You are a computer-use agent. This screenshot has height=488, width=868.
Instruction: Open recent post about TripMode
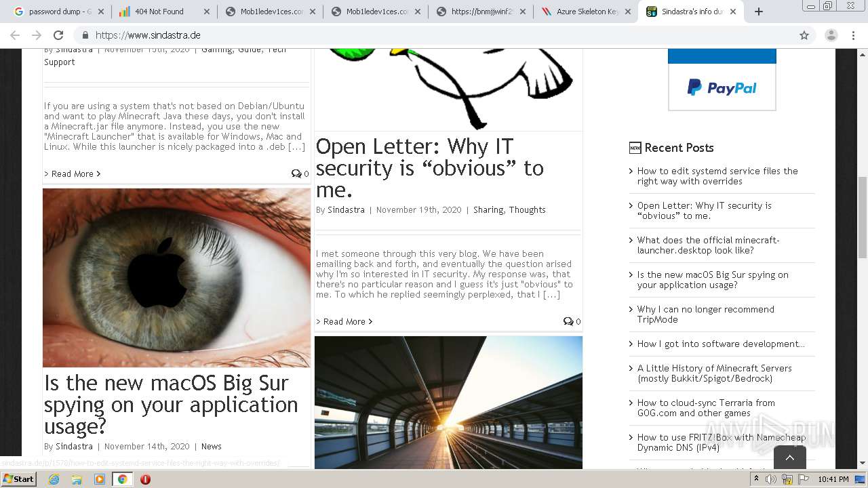pyautogui.click(x=705, y=314)
